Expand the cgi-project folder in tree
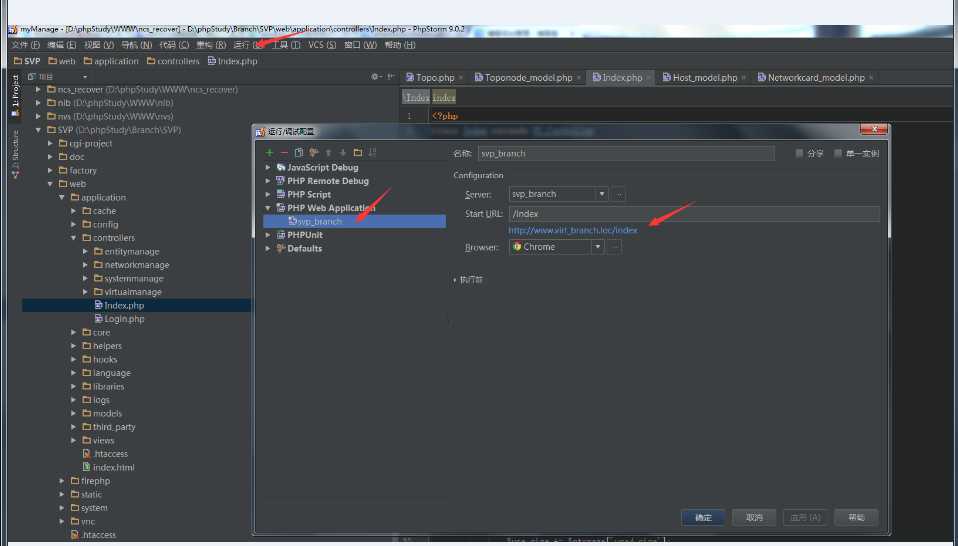 (x=51, y=144)
